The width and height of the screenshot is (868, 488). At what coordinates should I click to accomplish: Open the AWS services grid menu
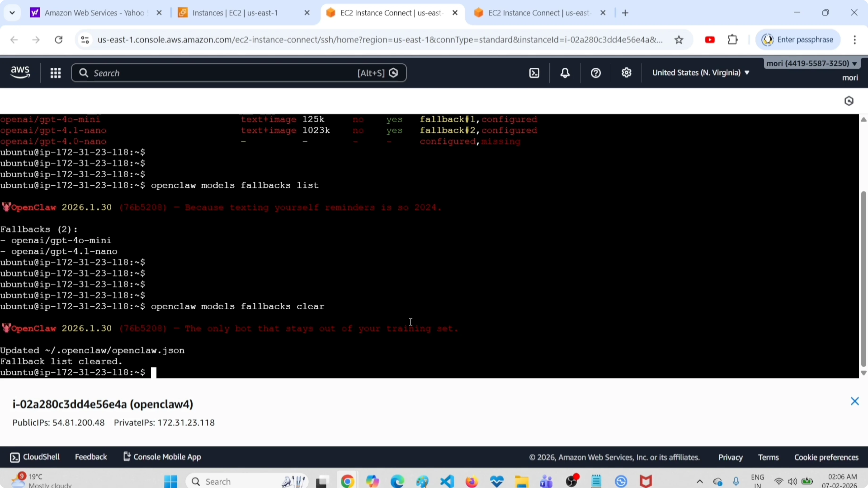[56, 73]
